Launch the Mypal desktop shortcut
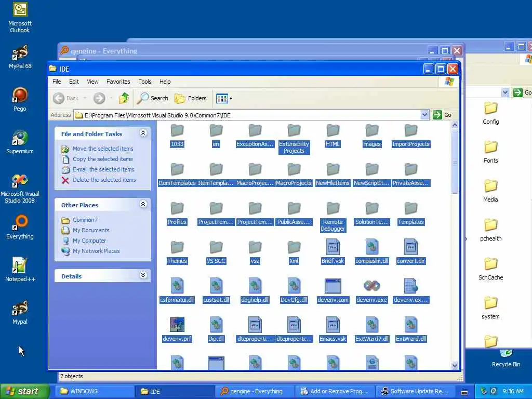 20,312
